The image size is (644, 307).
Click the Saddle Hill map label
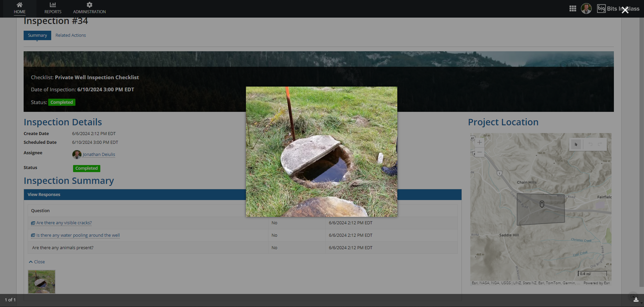point(509,235)
